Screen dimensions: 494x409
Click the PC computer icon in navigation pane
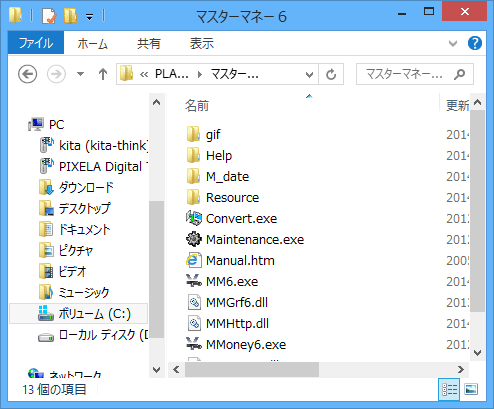coord(36,124)
